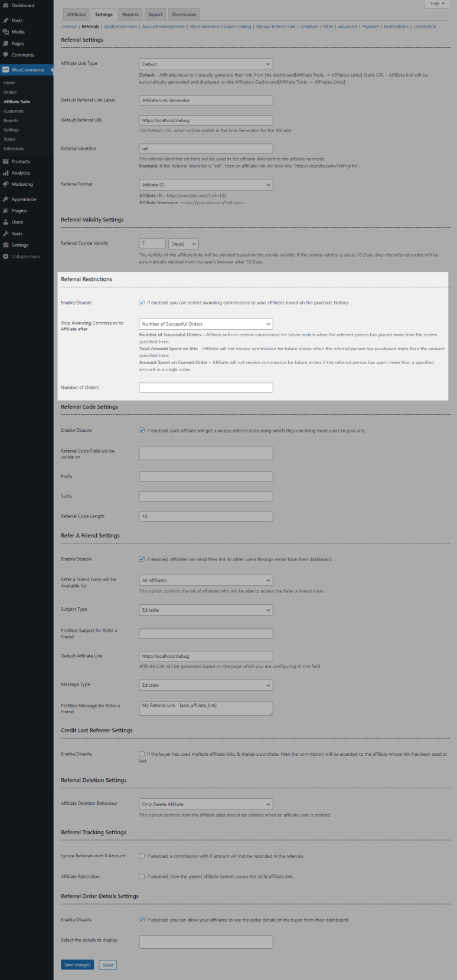Open WooCommerce Customers submenu item
Viewport: 457px width, 980px height.
point(14,111)
